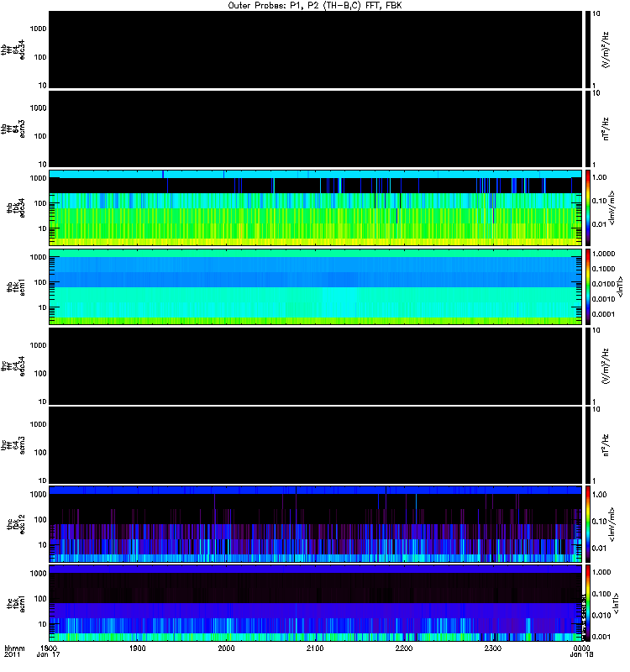Select the thc fbk scm1 axis title
This screenshot has width=630, height=672.
[16, 603]
